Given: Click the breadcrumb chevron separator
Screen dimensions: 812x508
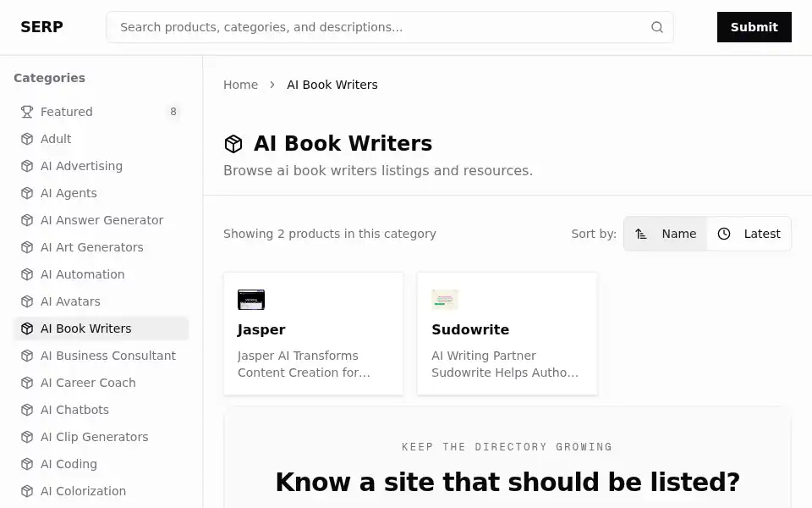Looking at the screenshot, I should (272, 85).
